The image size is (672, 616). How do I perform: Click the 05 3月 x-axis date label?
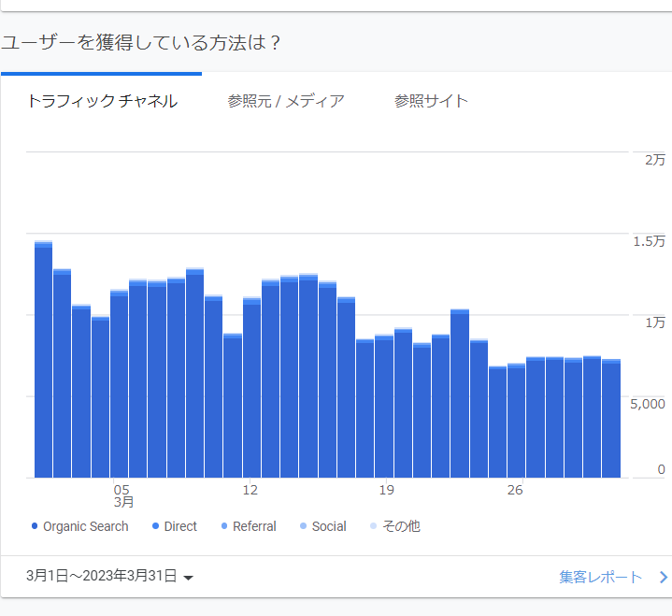coord(123,495)
